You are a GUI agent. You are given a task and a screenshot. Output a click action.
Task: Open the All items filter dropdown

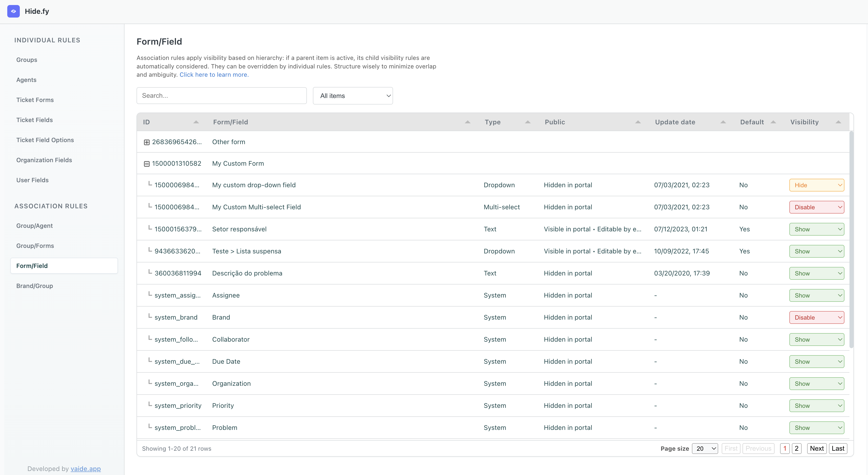352,96
